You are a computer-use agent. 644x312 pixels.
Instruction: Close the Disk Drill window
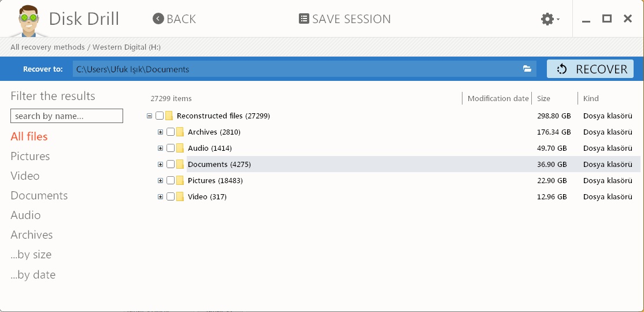pyautogui.click(x=628, y=18)
